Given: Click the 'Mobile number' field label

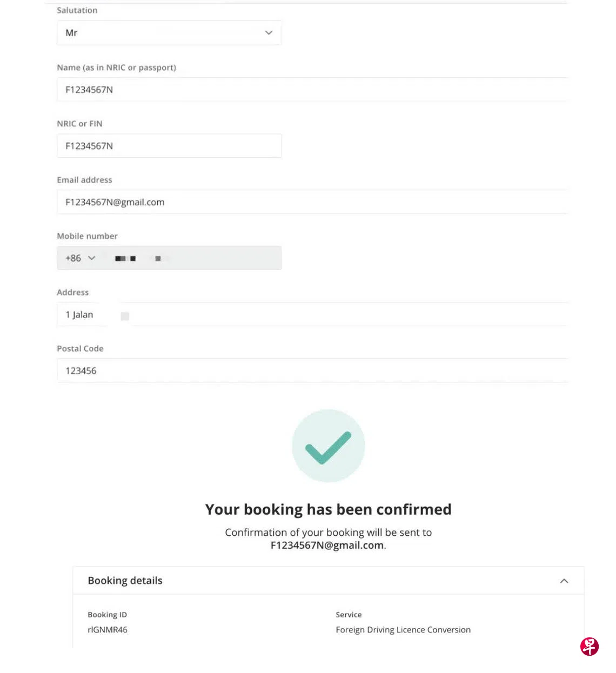Looking at the screenshot, I should [87, 236].
